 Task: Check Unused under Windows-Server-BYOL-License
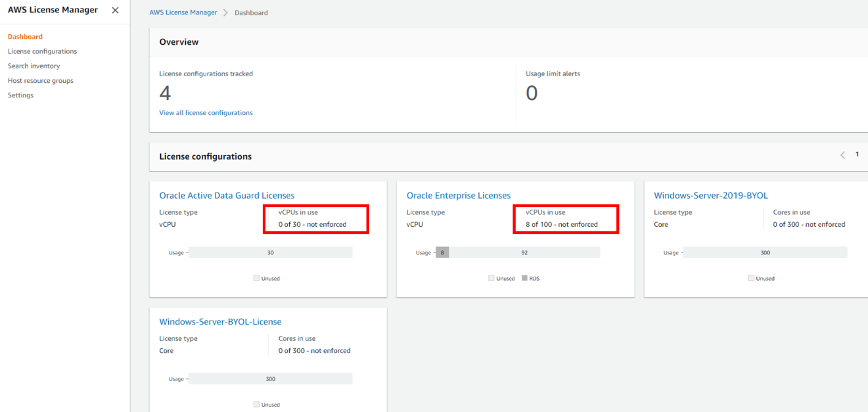[256, 404]
